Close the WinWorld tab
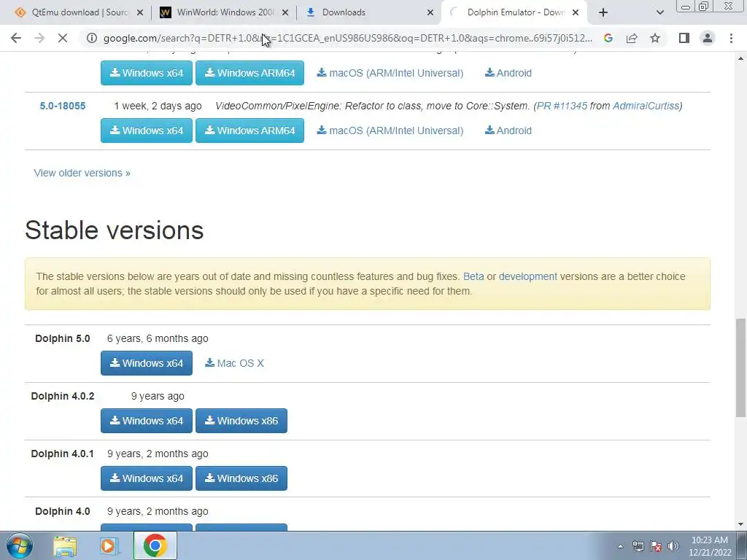The width and height of the screenshot is (747, 560). pos(285,12)
